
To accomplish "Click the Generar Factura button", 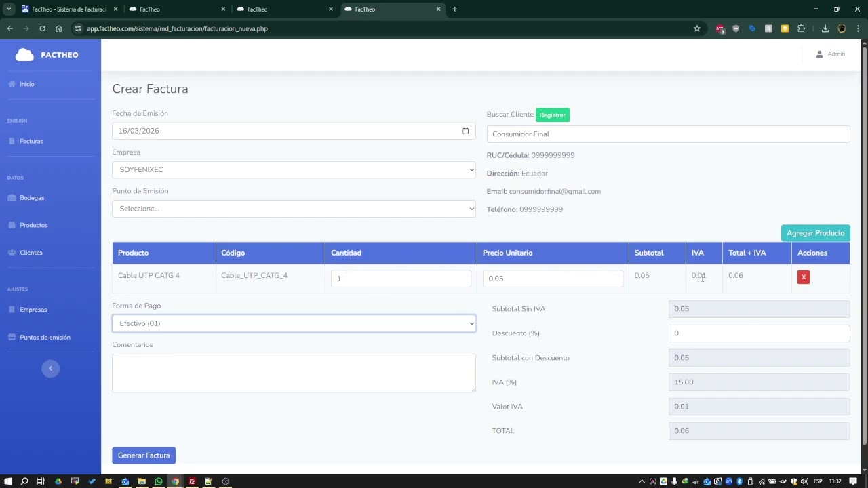I will pyautogui.click(x=144, y=455).
